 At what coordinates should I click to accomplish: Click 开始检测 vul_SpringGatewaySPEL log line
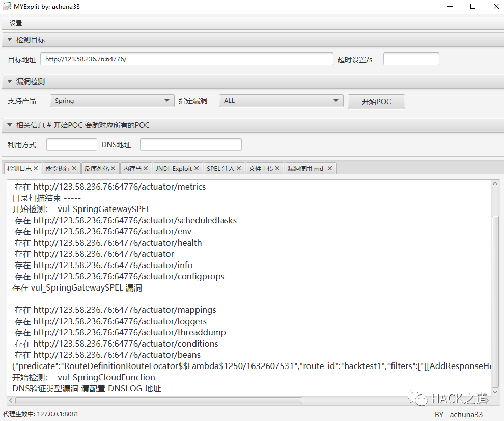[81, 209]
